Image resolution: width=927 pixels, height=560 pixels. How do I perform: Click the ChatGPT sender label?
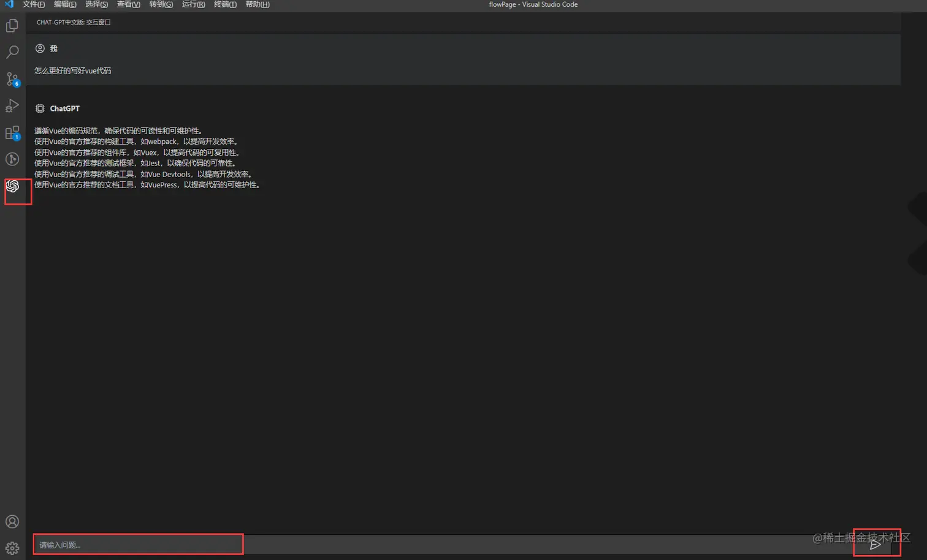coord(64,108)
